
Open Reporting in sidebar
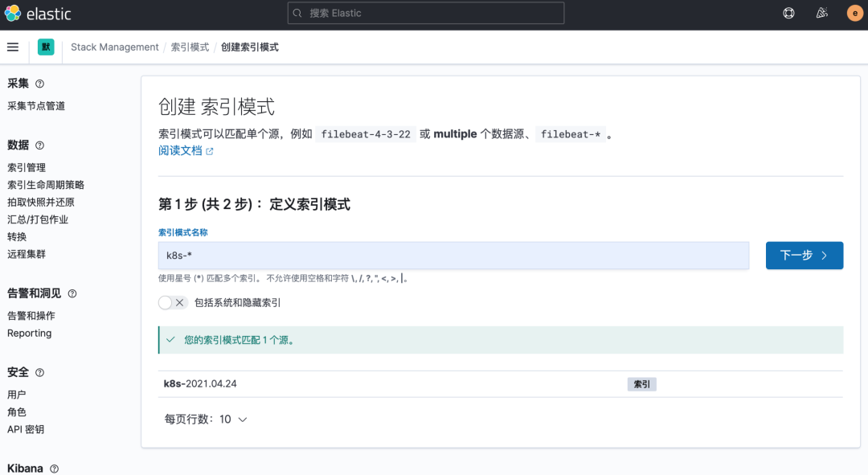point(30,334)
